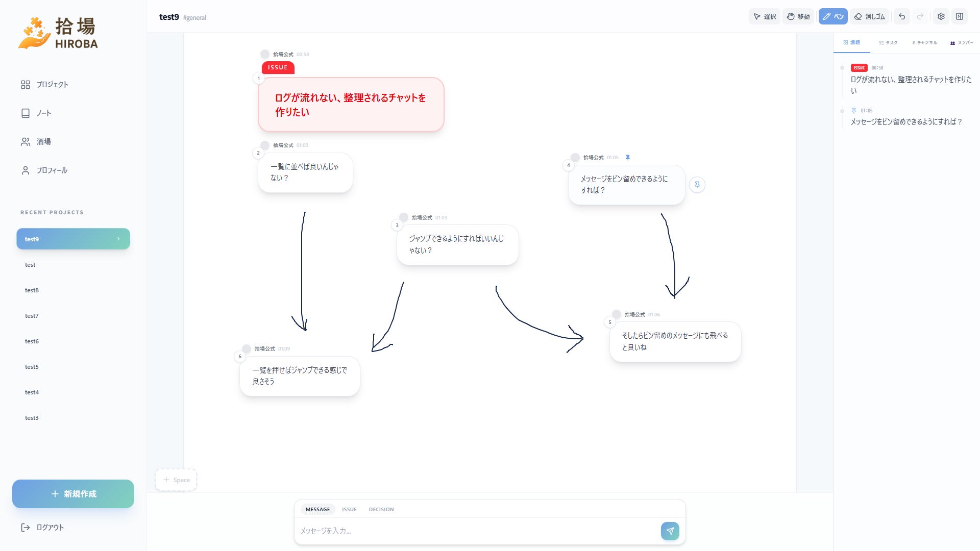This screenshot has height=551, width=980.
Task: Select the 選択 (select) cursor tool
Action: [x=765, y=16]
